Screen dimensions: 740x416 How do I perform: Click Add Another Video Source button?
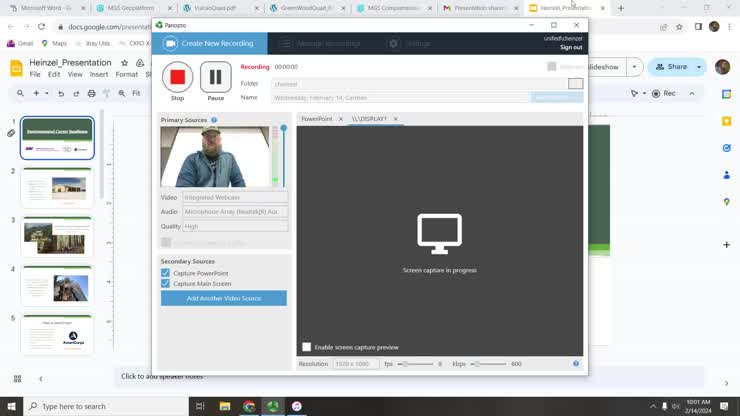coord(223,298)
